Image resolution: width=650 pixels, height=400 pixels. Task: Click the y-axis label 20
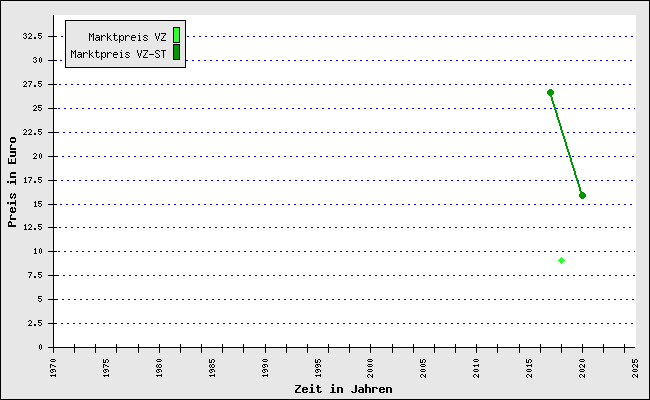click(38, 157)
